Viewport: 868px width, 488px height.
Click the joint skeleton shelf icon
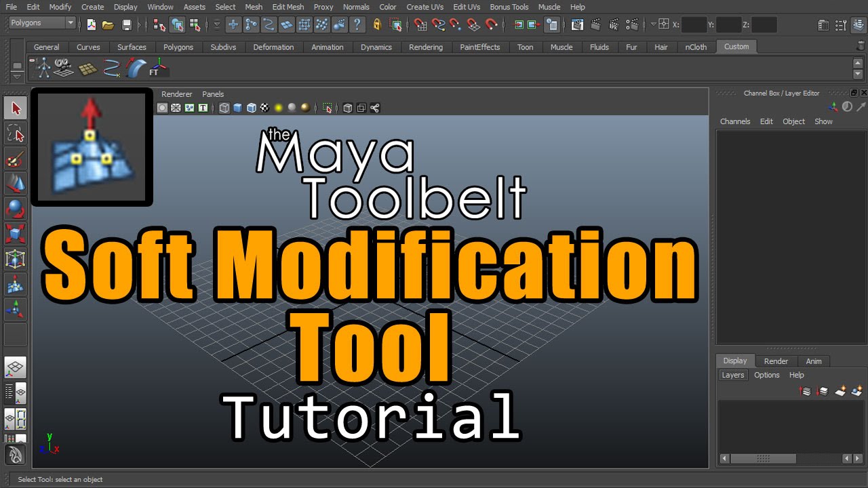[44, 68]
